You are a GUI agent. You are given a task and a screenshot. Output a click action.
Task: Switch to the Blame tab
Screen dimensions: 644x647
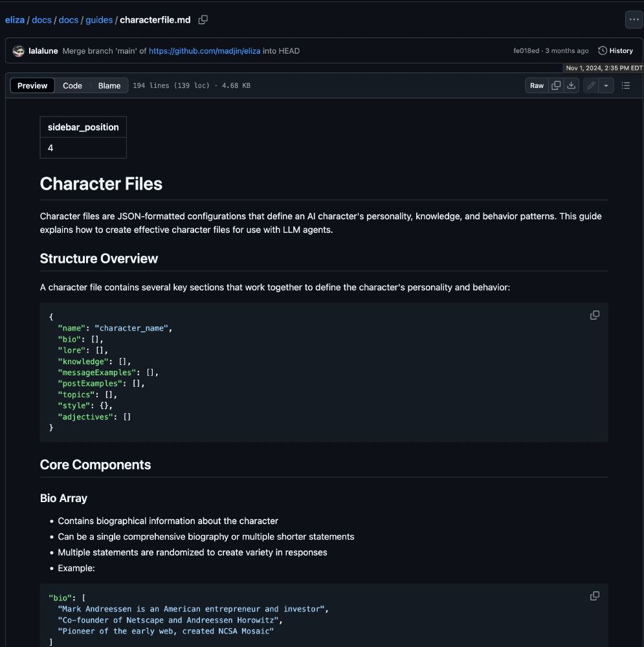click(109, 85)
